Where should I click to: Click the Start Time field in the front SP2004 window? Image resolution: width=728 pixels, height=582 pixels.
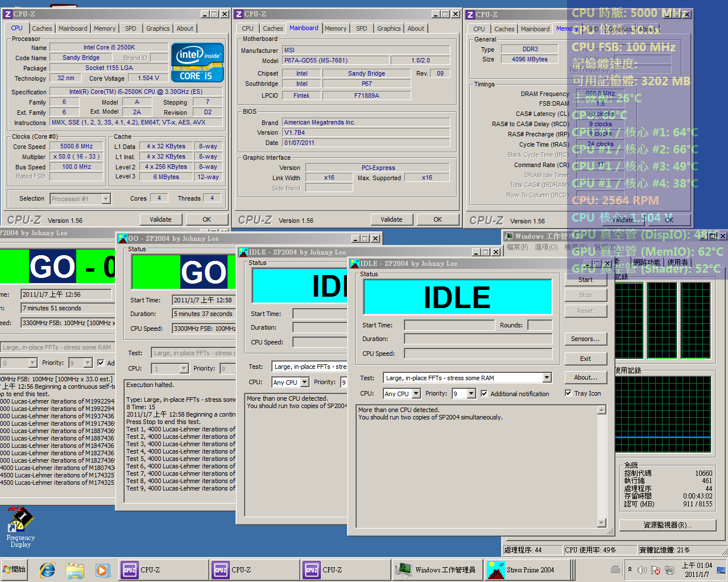tap(449, 325)
